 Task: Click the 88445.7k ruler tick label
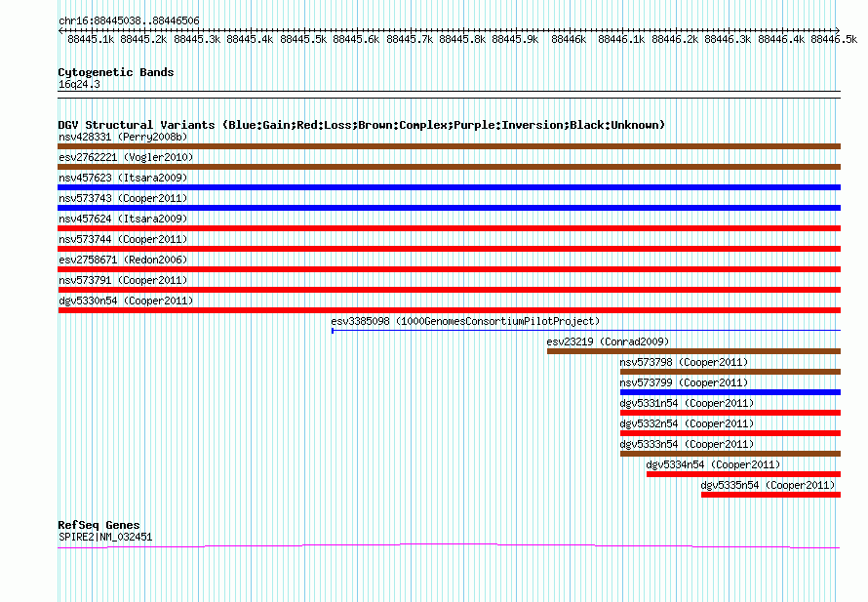tap(410, 39)
